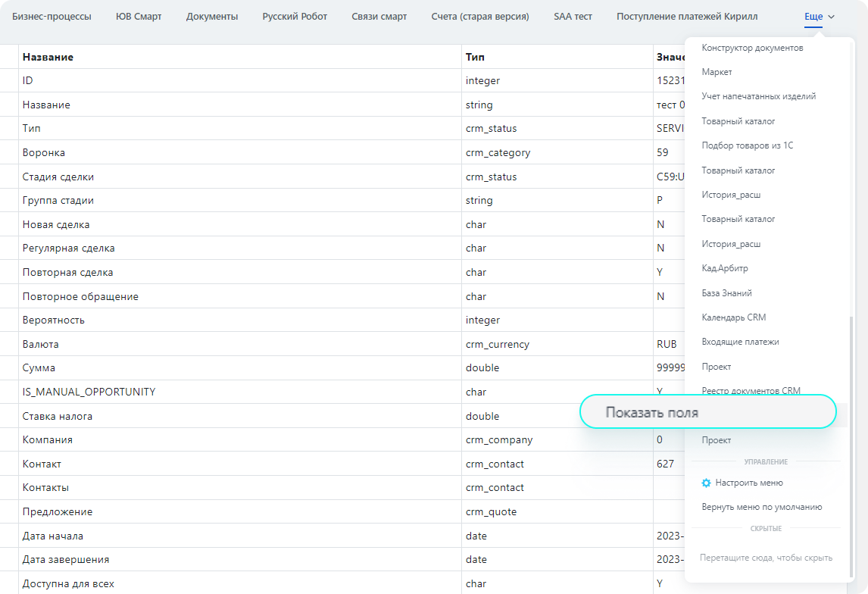The width and height of the screenshot is (868, 594).
Task: Go to the Документы tab
Action: point(212,17)
